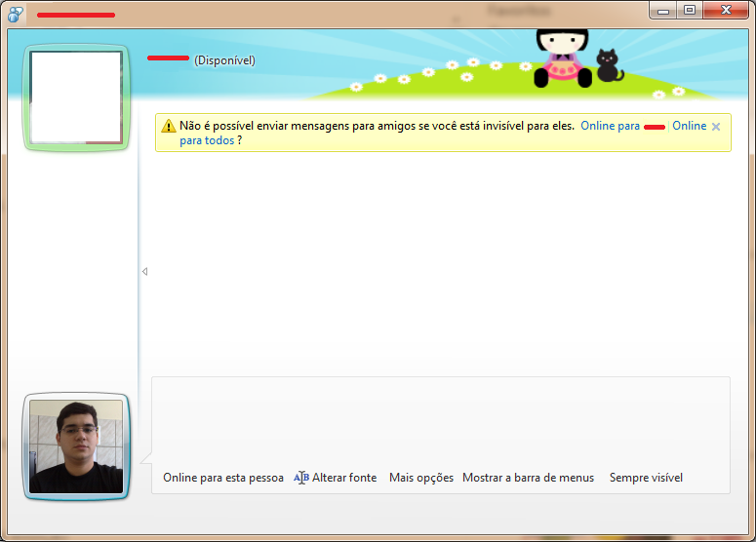This screenshot has height=542, width=756.
Task: Maximize the chat window
Action: (x=690, y=10)
